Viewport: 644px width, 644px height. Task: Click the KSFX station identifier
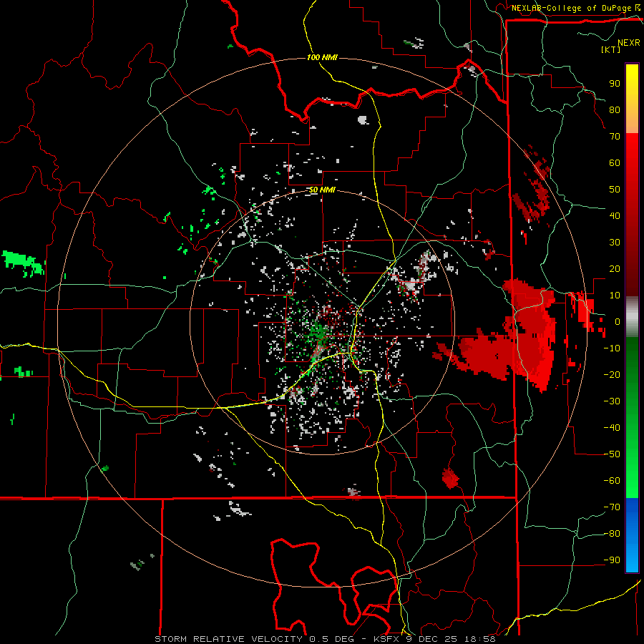[x=386, y=639]
